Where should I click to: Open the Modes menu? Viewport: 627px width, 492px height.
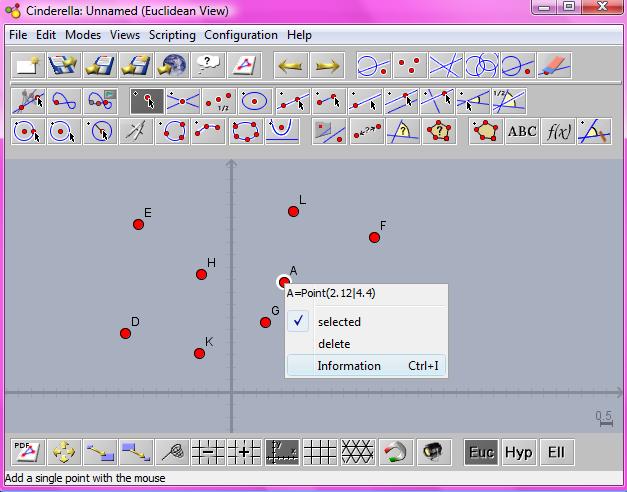click(83, 35)
